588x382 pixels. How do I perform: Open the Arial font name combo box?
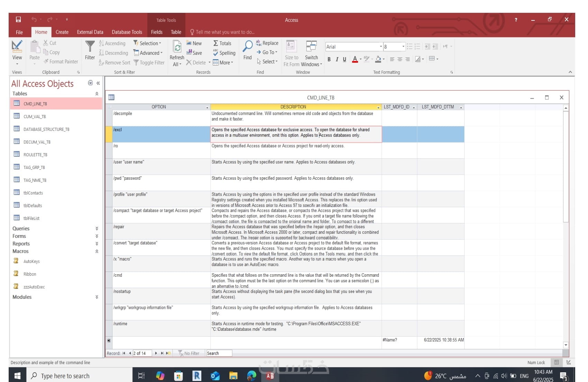[354, 46]
